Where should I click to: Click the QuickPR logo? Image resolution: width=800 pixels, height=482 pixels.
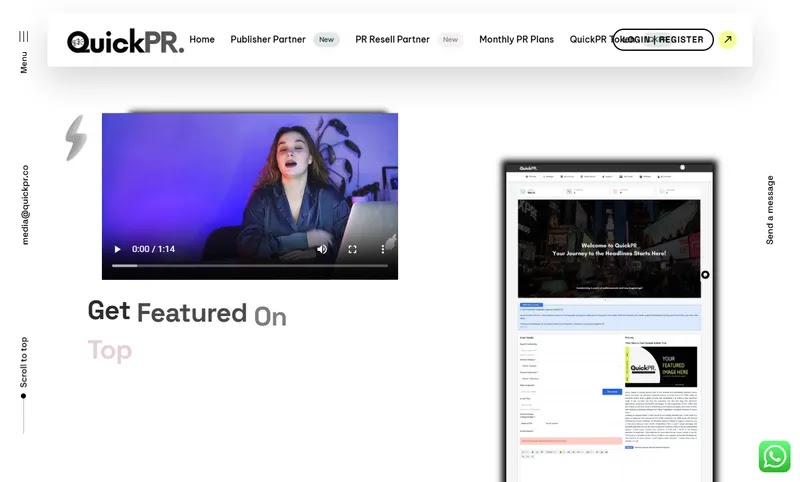(125, 41)
